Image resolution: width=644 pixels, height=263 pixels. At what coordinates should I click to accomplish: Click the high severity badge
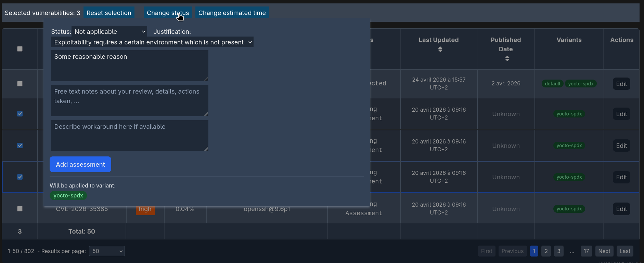pyautogui.click(x=145, y=209)
